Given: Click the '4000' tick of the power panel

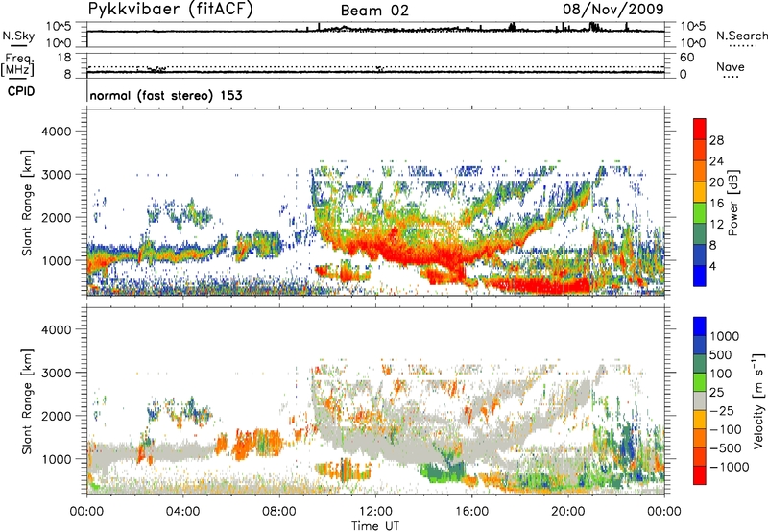Looking at the screenshot, I should [x=57, y=132].
